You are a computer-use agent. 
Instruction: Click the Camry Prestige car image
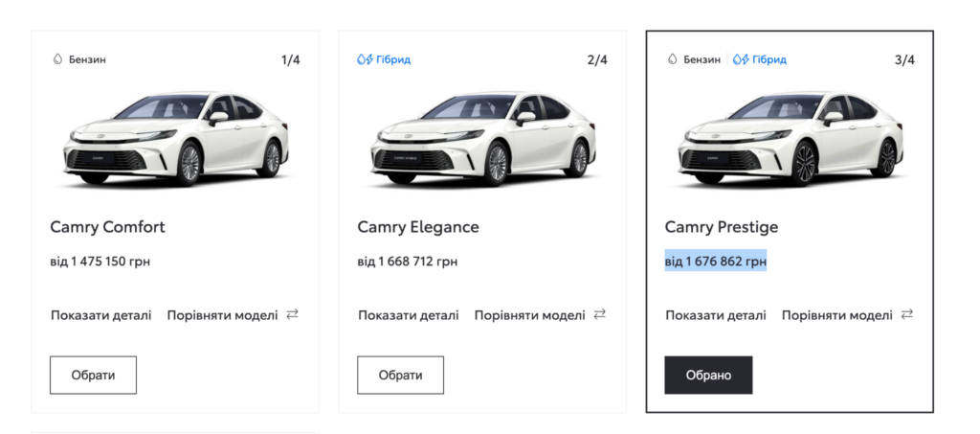790,138
